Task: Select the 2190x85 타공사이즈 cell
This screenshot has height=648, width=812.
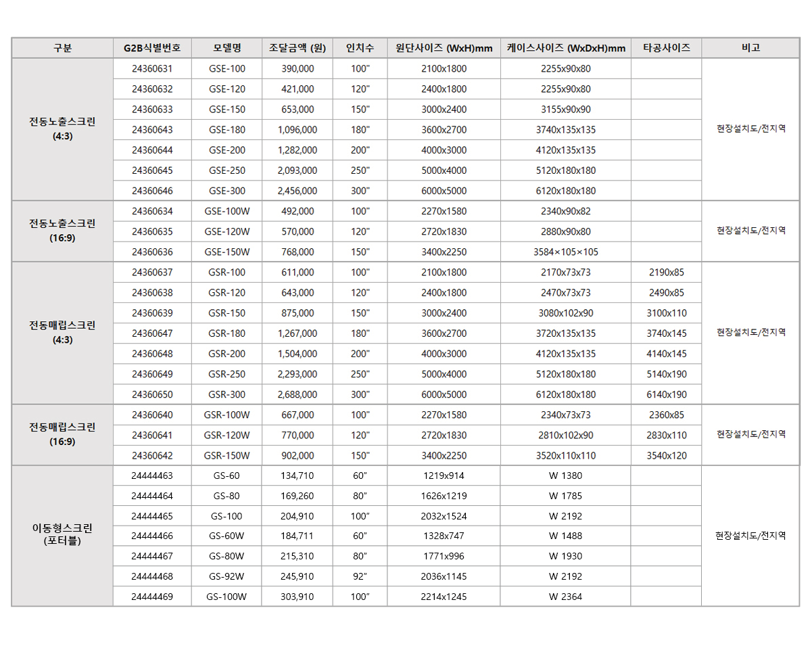Action: [666, 273]
